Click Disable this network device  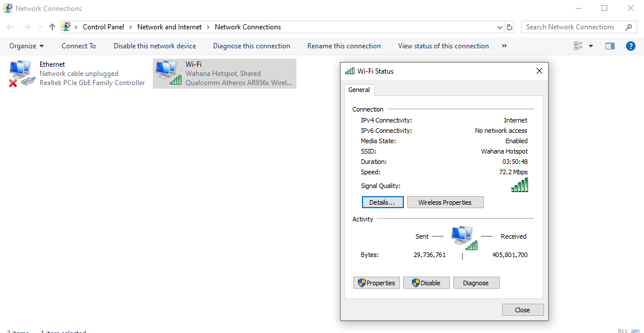[155, 46]
